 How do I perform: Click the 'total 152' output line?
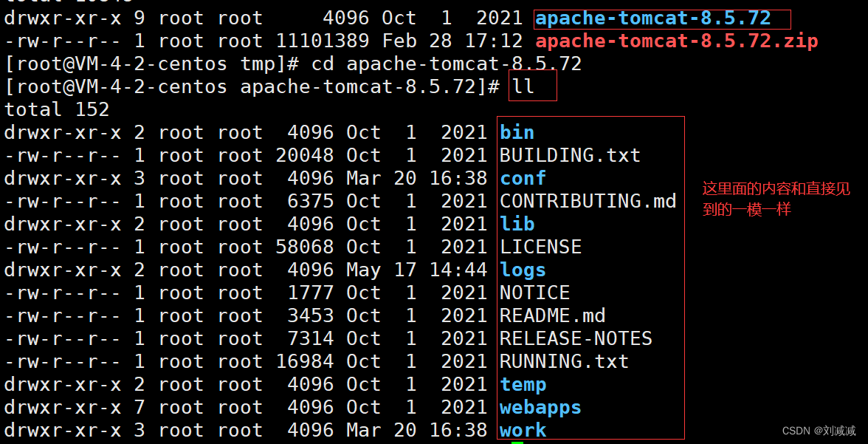57,109
